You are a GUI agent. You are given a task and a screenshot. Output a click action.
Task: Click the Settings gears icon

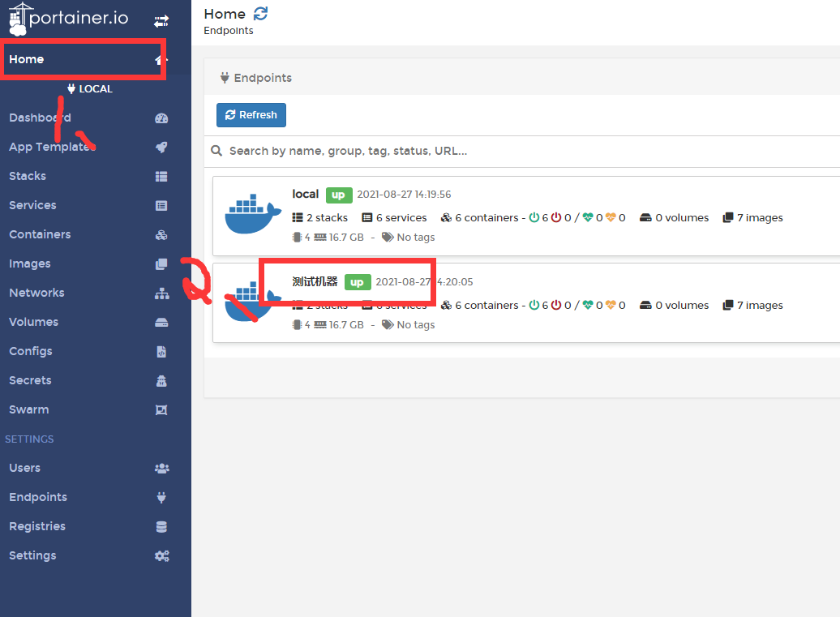(x=162, y=556)
